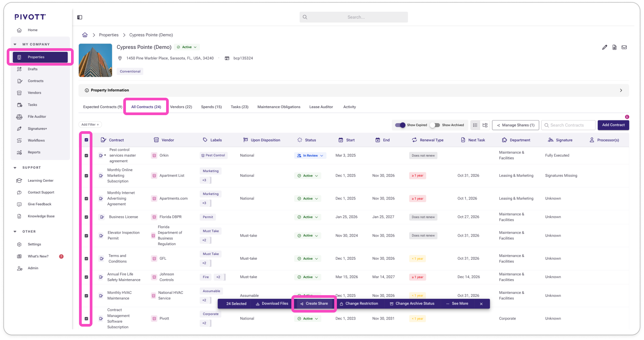
Task: Go to Signatures+ in the sidebar
Action: coord(37,129)
